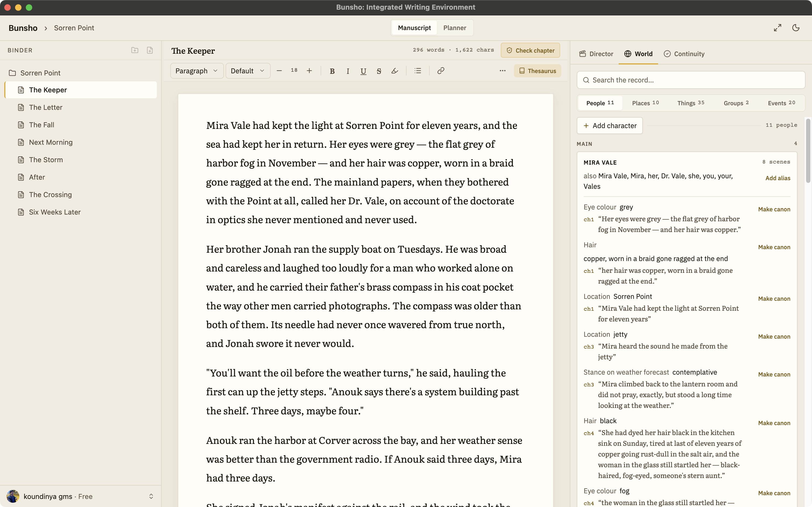The image size is (812, 507).
Task: Make the grey eye colour canon
Action: pos(774,209)
